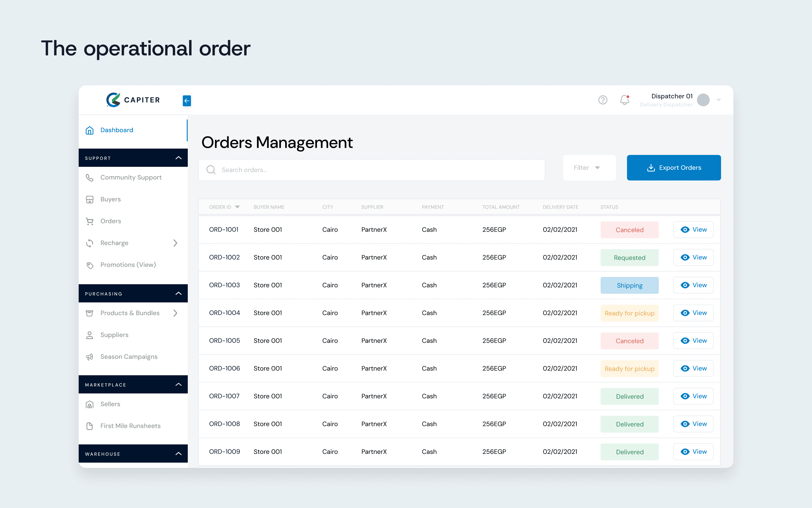Viewport: 812px width, 508px height.
Task: Click the Capiter logo
Action: click(x=133, y=100)
